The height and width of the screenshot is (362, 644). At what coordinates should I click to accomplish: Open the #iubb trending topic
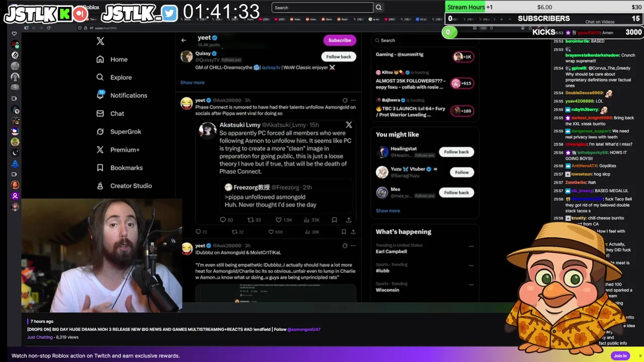(382, 270)
